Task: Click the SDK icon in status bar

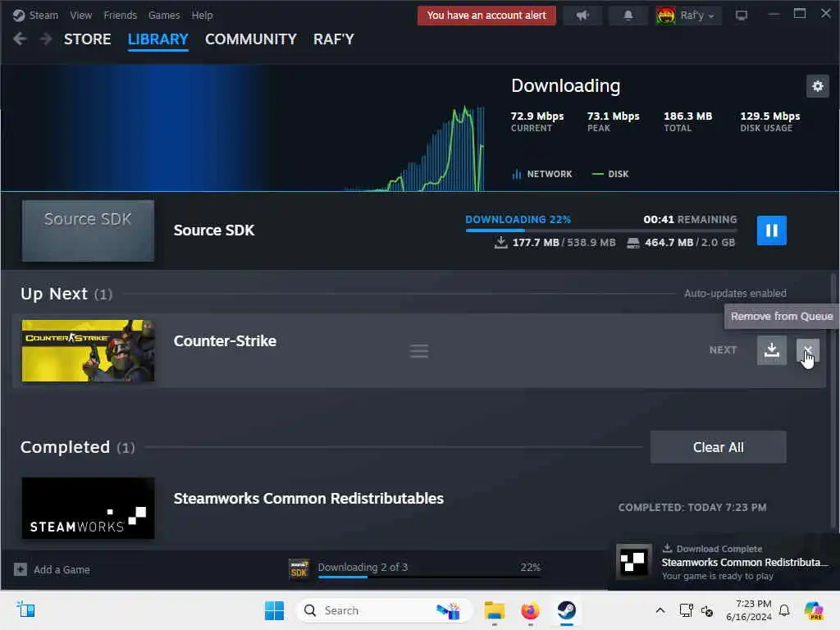Action: point(299,569)
